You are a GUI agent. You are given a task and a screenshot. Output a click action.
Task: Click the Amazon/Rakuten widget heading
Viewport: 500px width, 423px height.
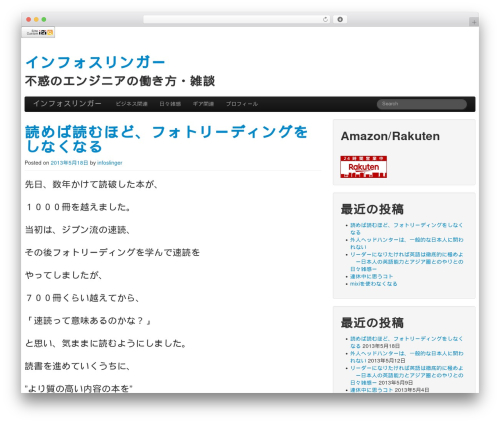click(x=390, y=136)
